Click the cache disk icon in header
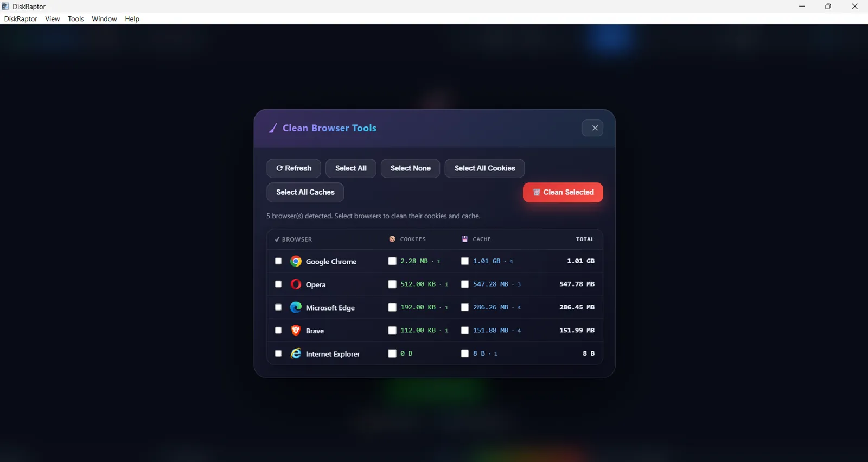The image size is (868, 462). tap(465, 239)
